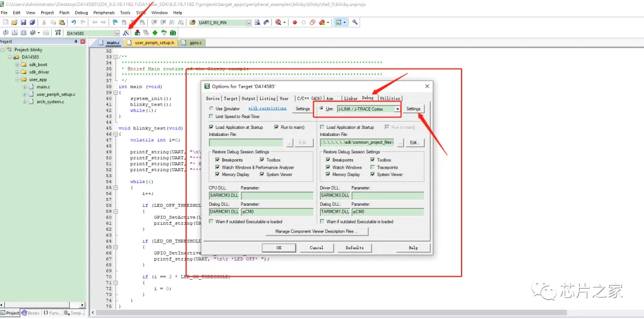Click the Driver DLL Parameter input field

pos(387,196)
